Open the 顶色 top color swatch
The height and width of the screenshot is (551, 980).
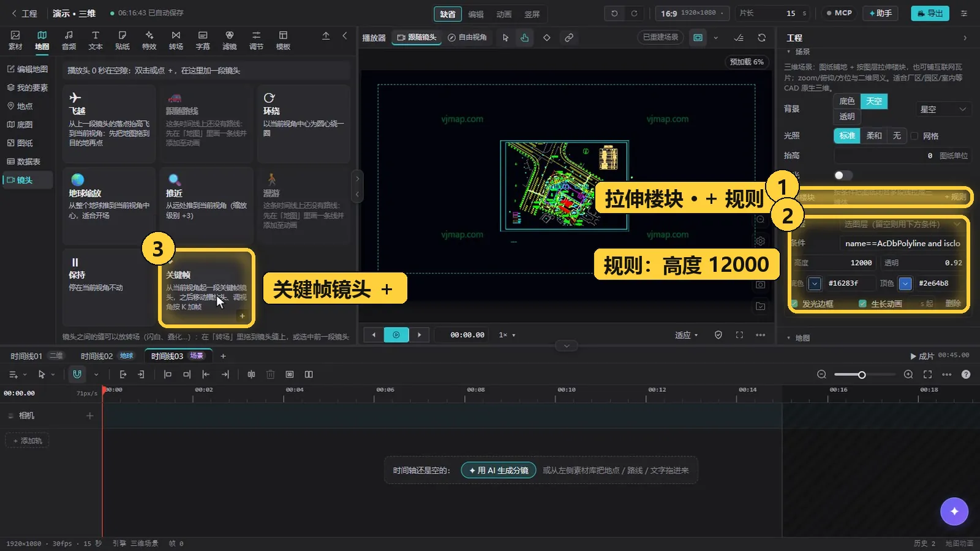[x=905, y=283]
